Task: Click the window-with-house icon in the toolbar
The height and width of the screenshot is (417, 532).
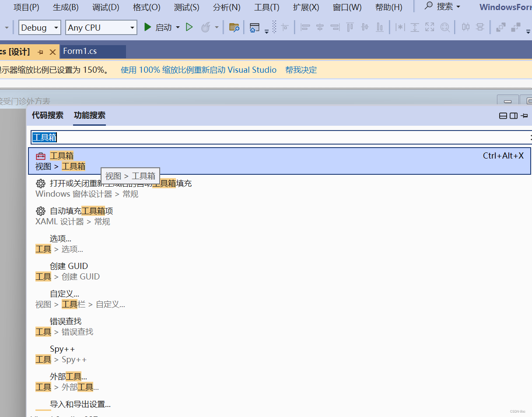Action: coord(254,28)
